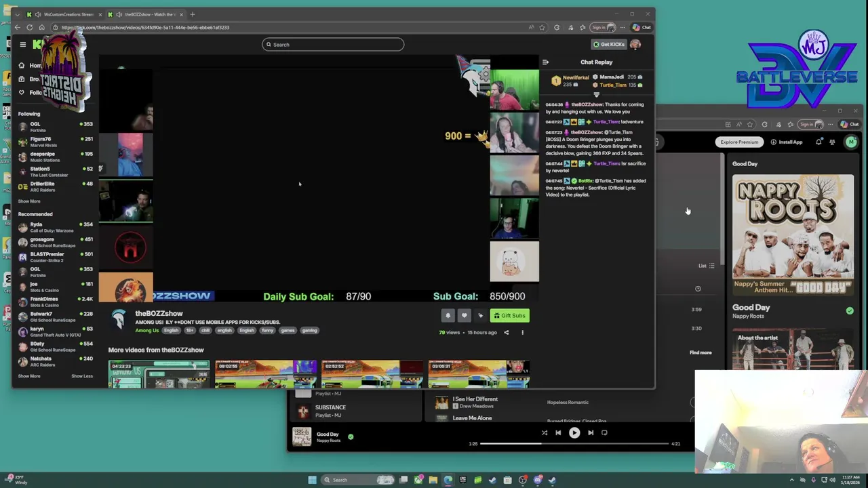Open the 04:23:23 video thumbnail

point(159,375)
